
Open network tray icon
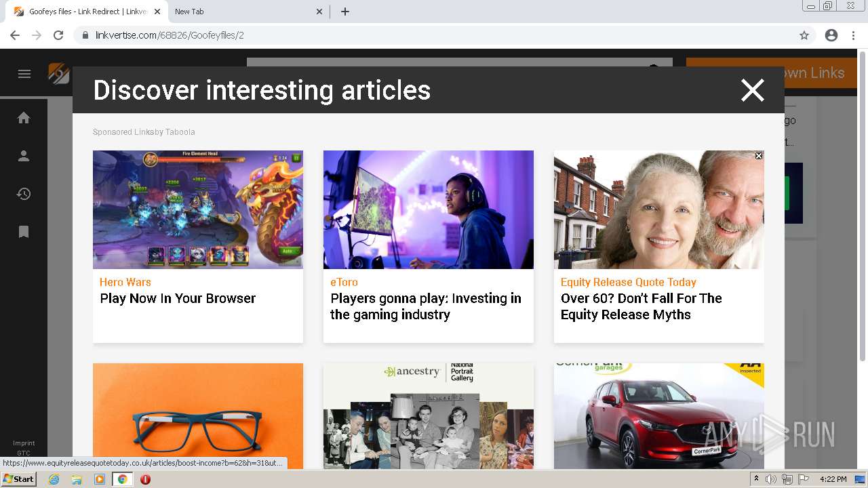[787, 479]
